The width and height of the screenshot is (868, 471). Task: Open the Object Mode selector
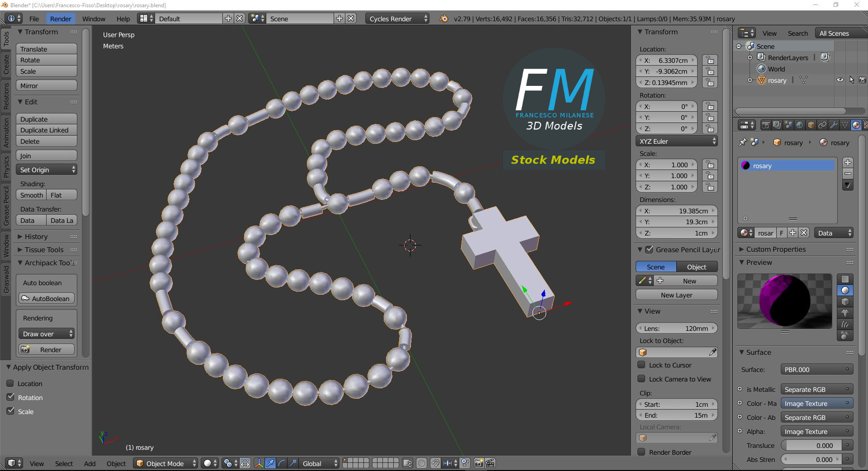pos(165,463)
